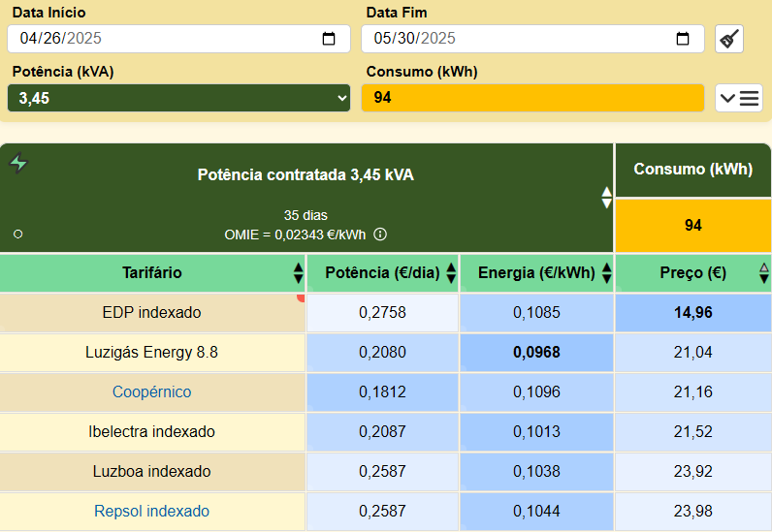Click the lightning bolt icon in table header
772x532 pixels.
[18, 163]
